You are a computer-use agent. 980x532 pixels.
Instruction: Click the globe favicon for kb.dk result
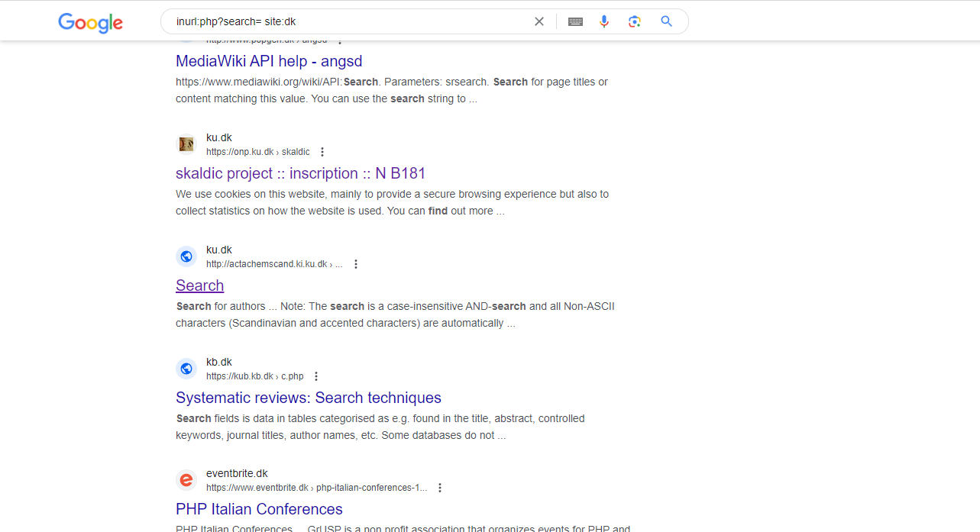click(186, 369)
